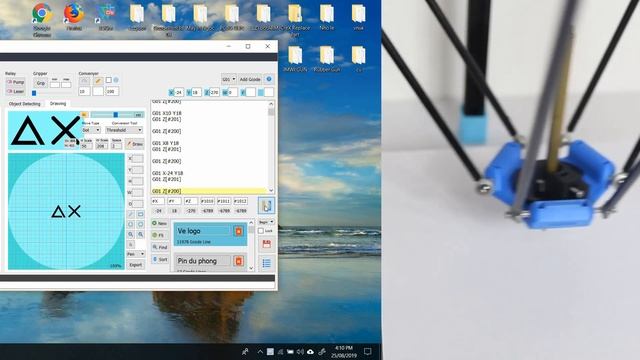Click orange image-open icon beside slider
Viewport: 640px width, 360px height.
[x=84, y=115]
